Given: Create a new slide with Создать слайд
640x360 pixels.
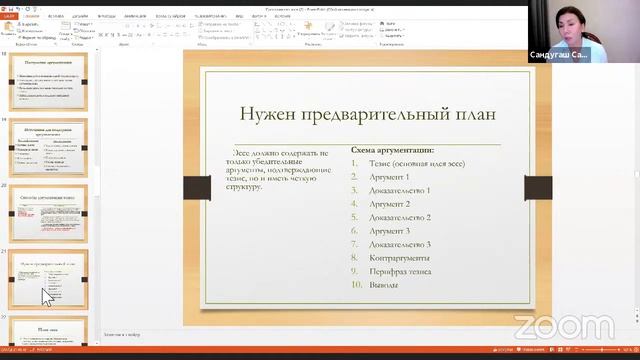Looking at the screenshot, I should 65,31.
